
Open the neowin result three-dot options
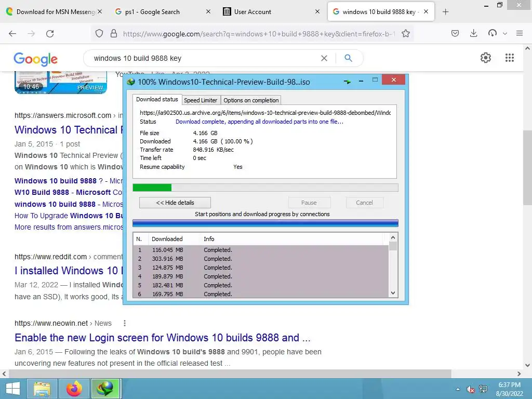pos(125,323)
